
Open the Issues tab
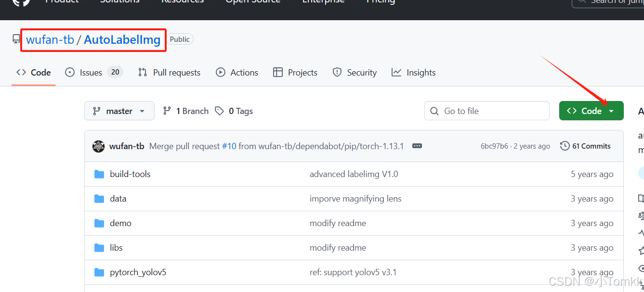point(94,73)
